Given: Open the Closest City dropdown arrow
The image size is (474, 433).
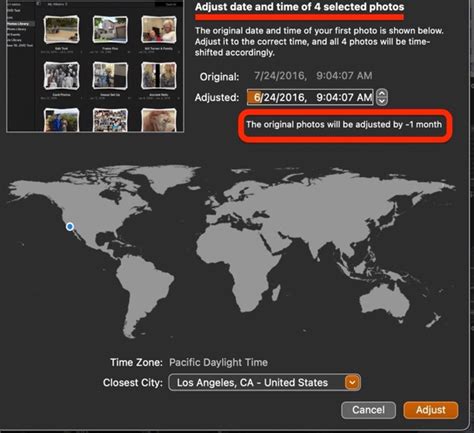Looking at the screenshot, I should (352, 382).
